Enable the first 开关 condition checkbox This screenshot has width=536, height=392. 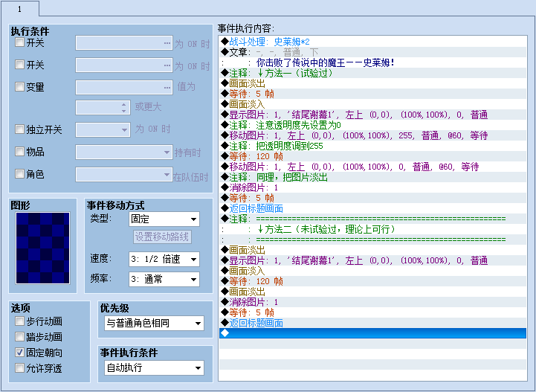19,42
